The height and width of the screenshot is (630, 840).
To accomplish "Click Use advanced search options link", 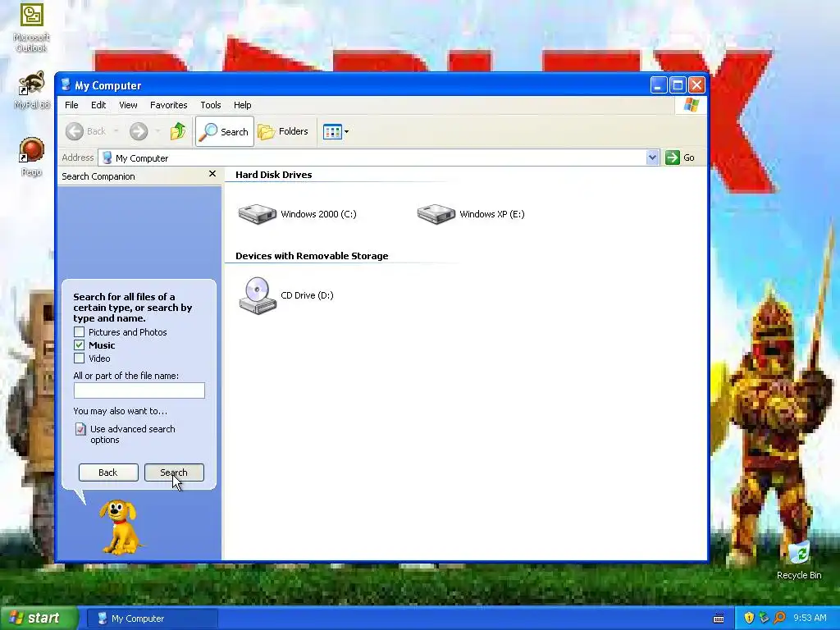I will pyautogui.click(x=132, y=435).
